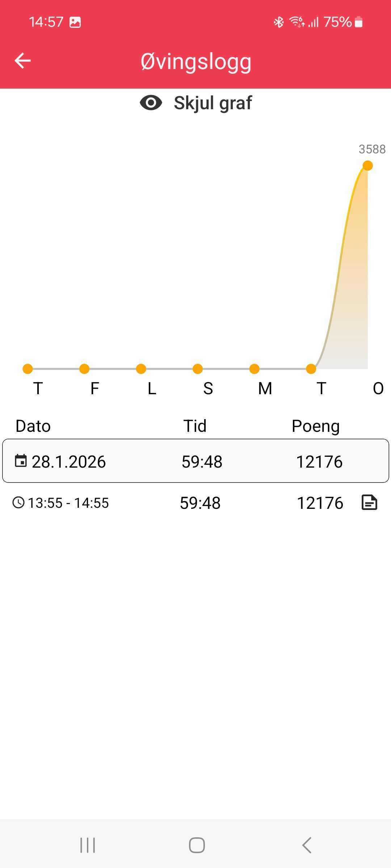The image size is (391, 868).
Task: Expand the 28.1.2026 date row
Action: (x=195, y=461)
